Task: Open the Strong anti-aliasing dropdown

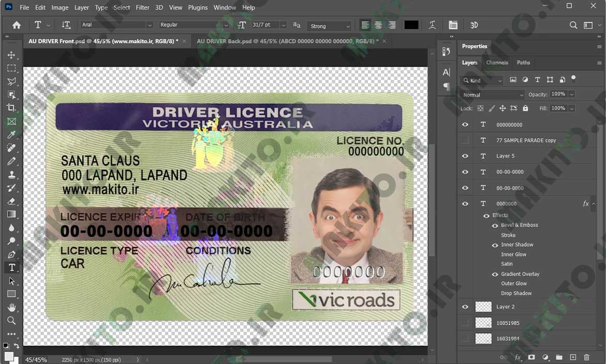Action: [x=329, y=26]
